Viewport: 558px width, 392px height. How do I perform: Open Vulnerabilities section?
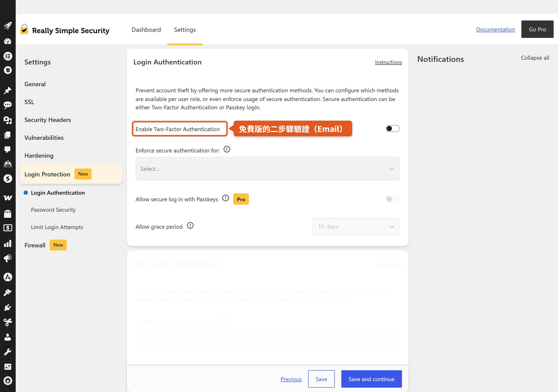(x=44, y=138)
